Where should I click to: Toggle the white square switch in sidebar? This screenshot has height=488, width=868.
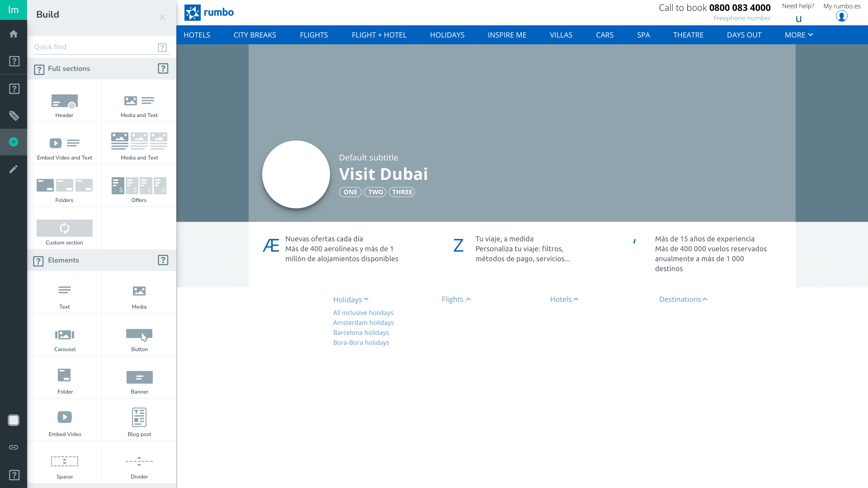[x=14, y=420]
